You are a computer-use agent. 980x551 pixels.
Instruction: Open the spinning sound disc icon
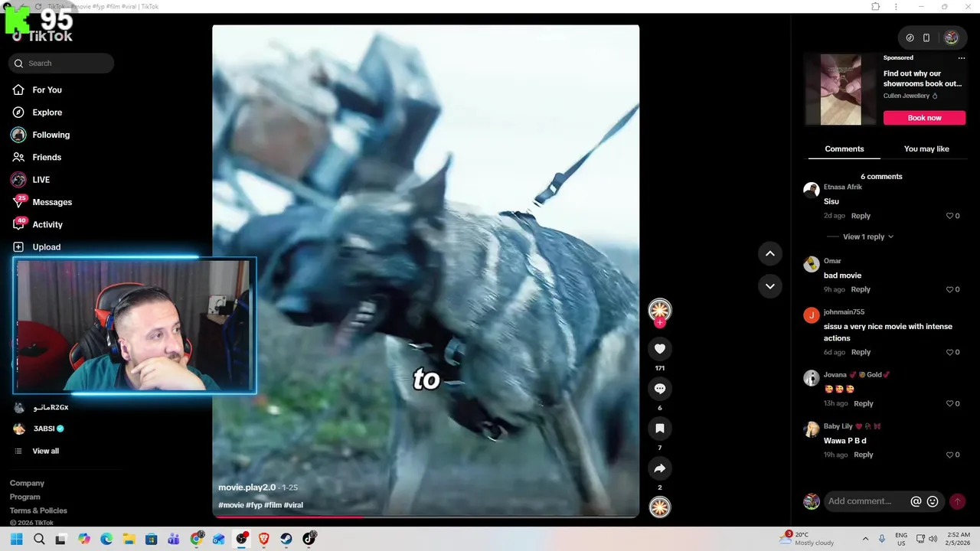(x=659, y=507)
